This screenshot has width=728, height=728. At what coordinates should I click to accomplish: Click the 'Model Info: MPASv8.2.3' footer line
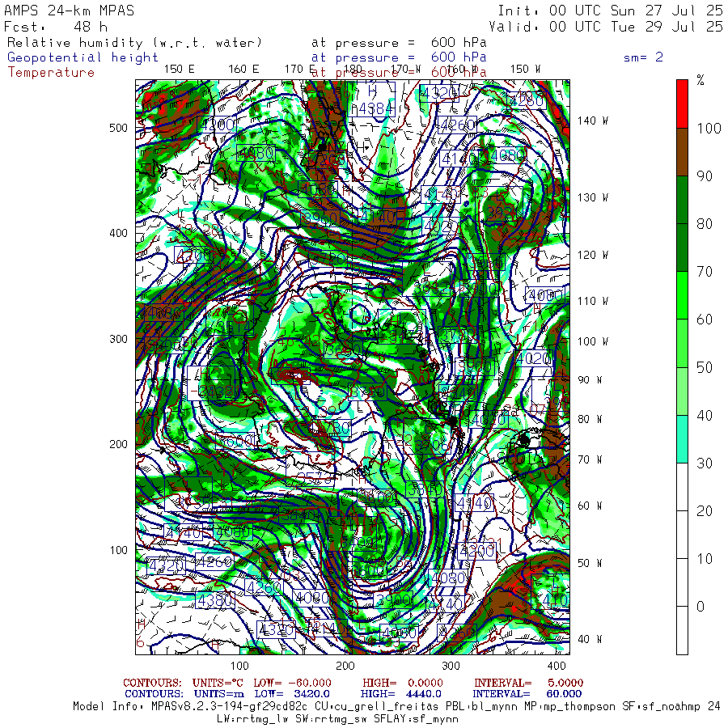397,707
